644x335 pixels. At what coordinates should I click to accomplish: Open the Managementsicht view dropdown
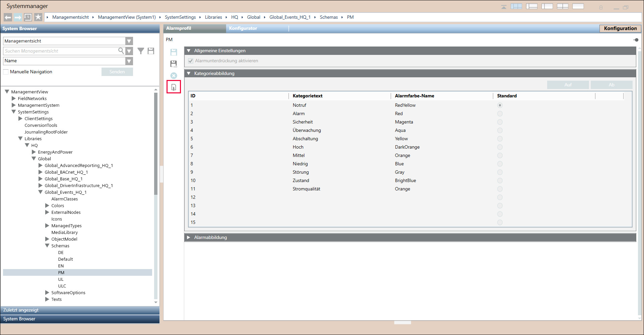(x=129, y=41)
